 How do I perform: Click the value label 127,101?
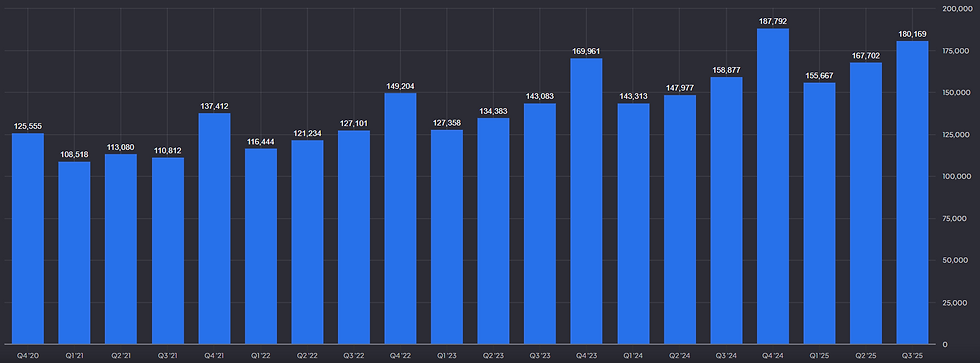(354, 124)
